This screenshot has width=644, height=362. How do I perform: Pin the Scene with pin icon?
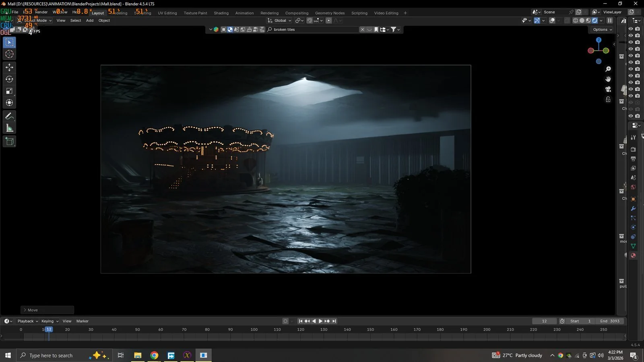point(571,12)
